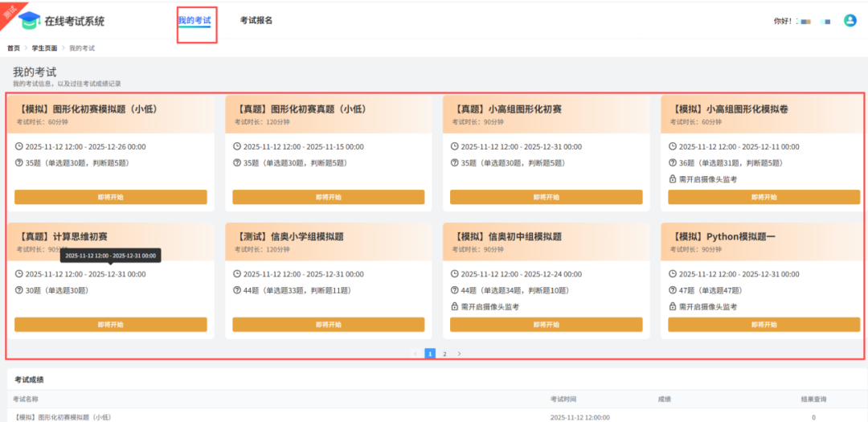Select page 1 in pagination

[x=430, y=354]
